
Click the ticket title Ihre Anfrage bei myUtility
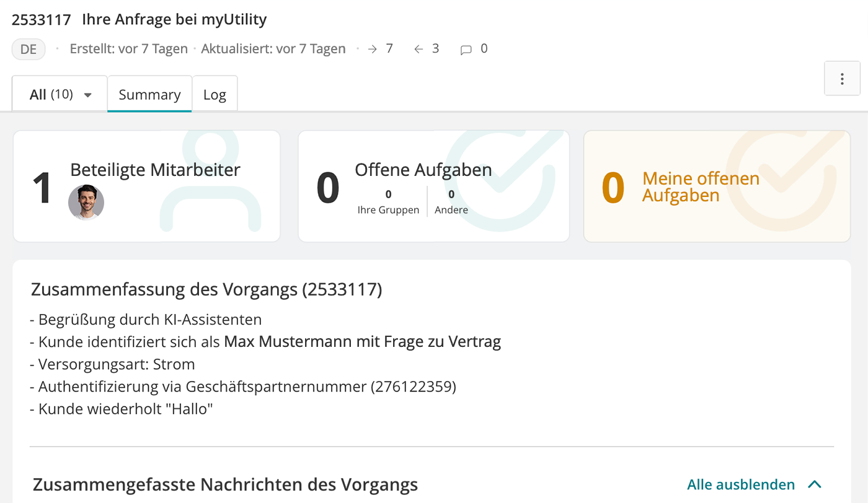coord(174,19)
